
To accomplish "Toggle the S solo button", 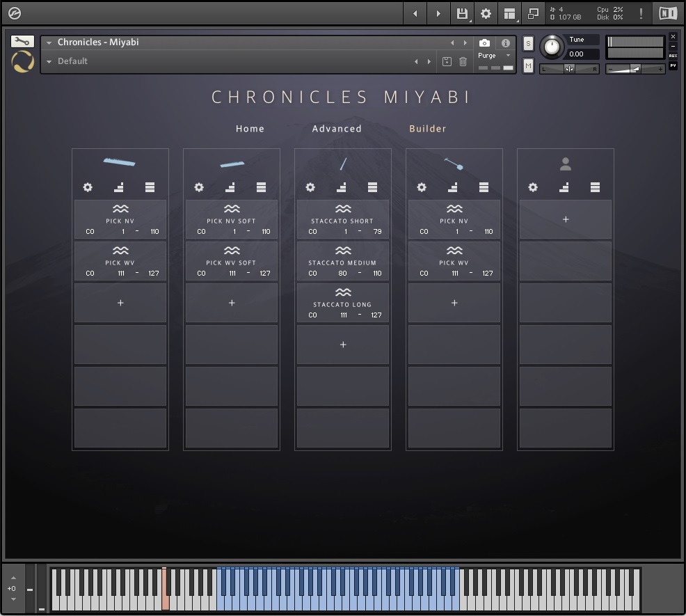I will pos(529,44).
